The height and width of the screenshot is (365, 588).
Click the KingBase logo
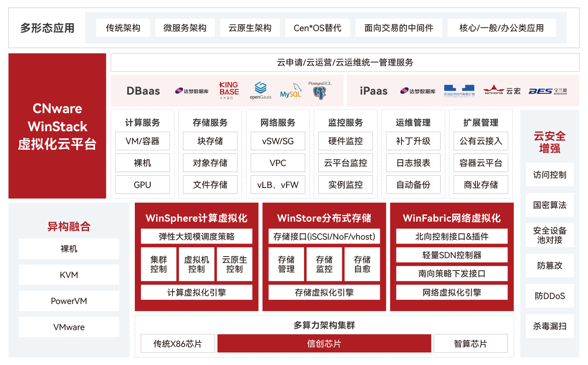(229, 90)
